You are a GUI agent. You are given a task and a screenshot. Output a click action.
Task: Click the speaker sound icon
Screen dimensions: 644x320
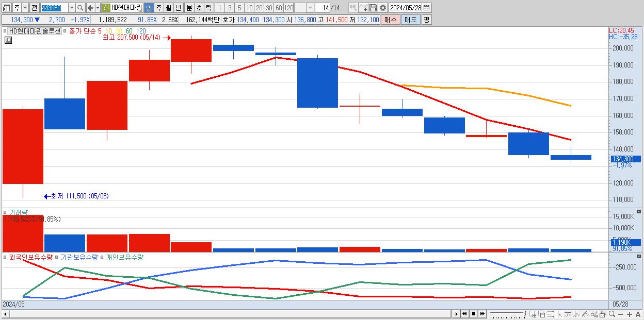tap(90, 8)
